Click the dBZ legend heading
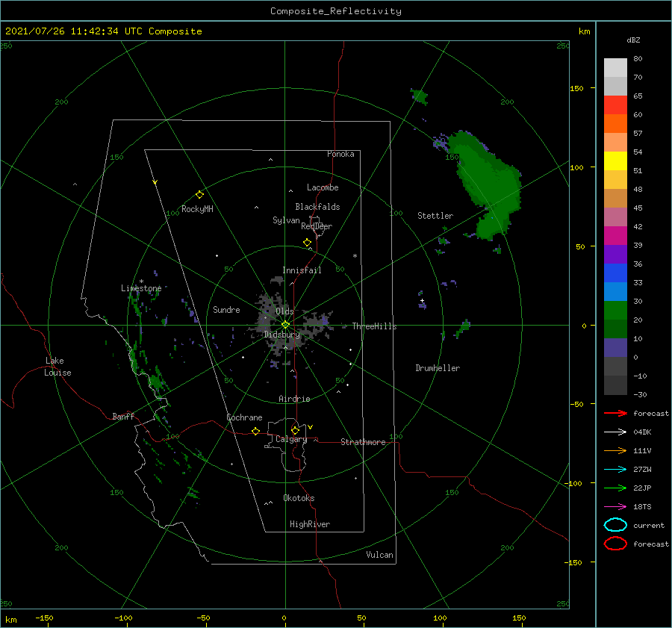672x628 pixels. coord(633,40)
